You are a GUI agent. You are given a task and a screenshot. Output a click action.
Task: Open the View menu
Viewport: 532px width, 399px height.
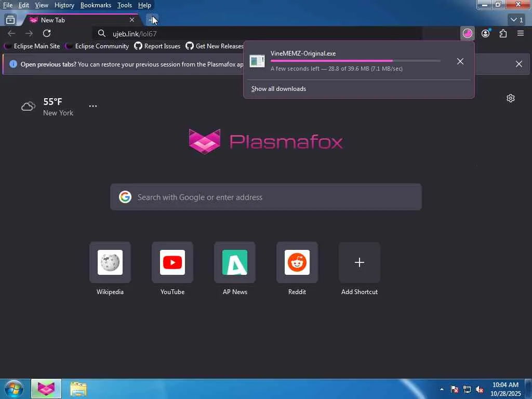[x=42, y=5]
